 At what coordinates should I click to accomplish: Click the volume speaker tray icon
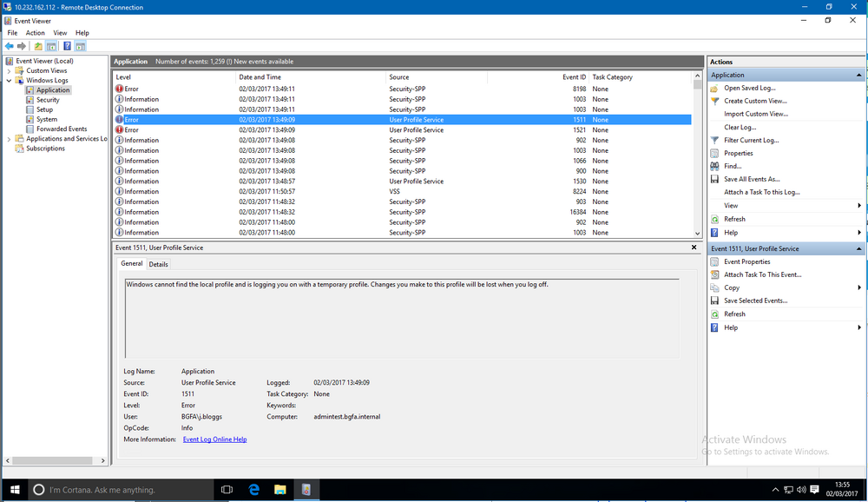click(x=801, y=490)
